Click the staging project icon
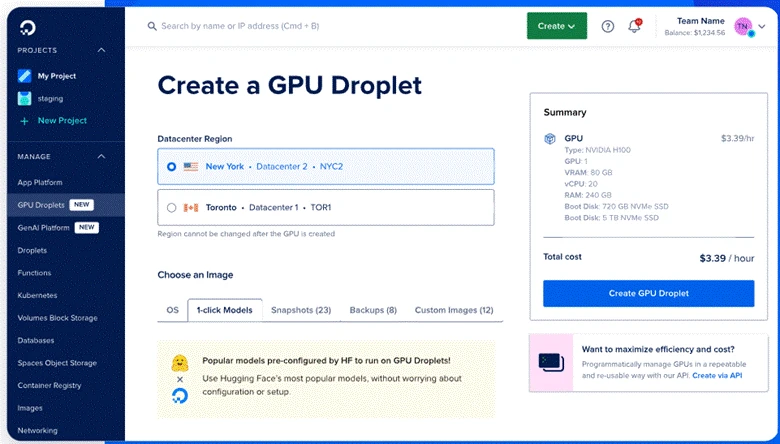780x444 pixels. click(24, 98)
